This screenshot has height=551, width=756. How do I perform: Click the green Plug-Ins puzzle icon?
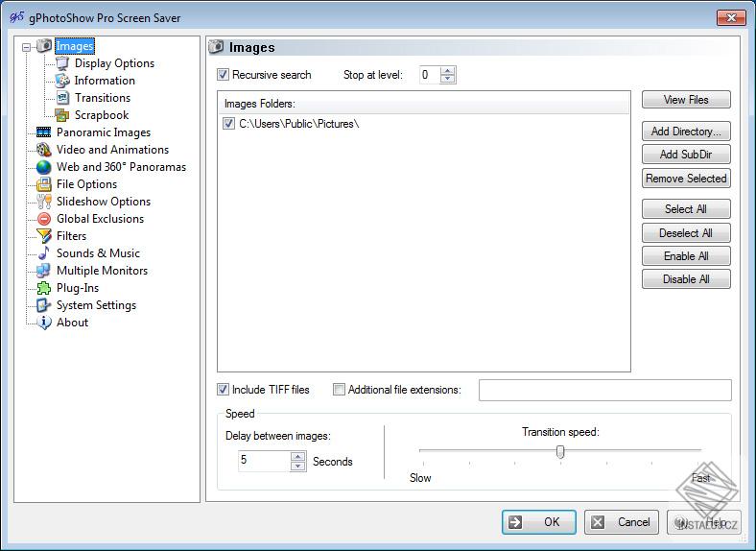(x=44, y=288)
